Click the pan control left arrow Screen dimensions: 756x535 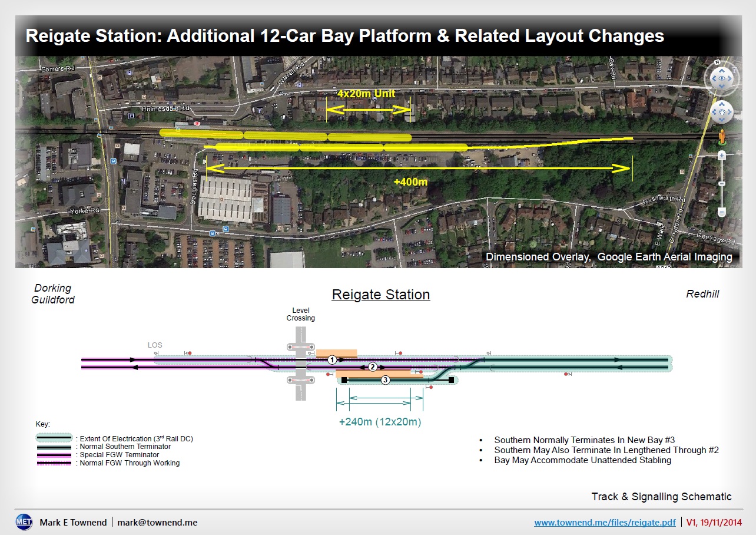pos(712,112)
